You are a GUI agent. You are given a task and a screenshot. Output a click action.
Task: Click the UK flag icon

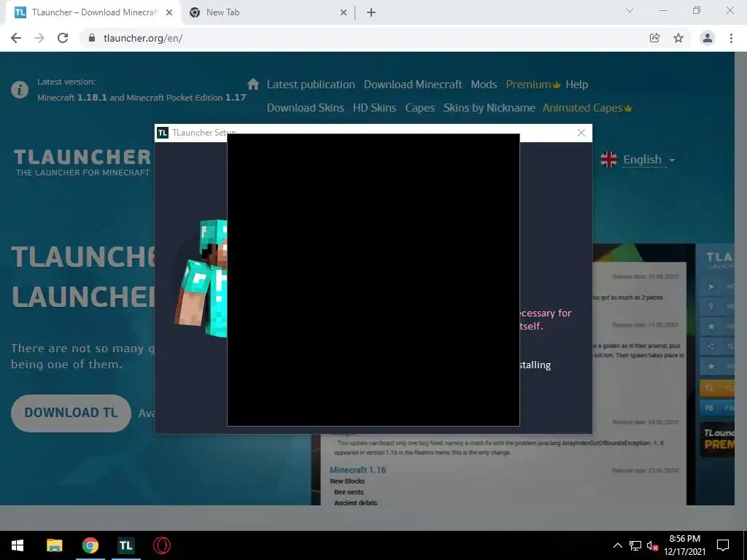point(608,160)
